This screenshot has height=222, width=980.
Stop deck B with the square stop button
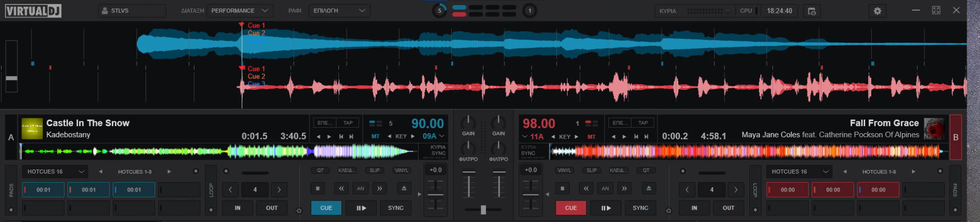(562, 188)
